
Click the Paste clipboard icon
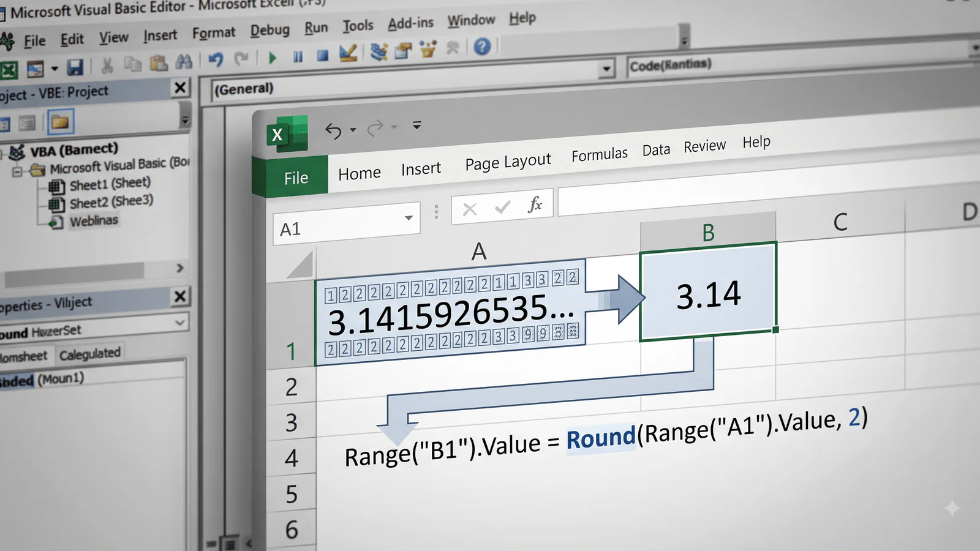159,62
